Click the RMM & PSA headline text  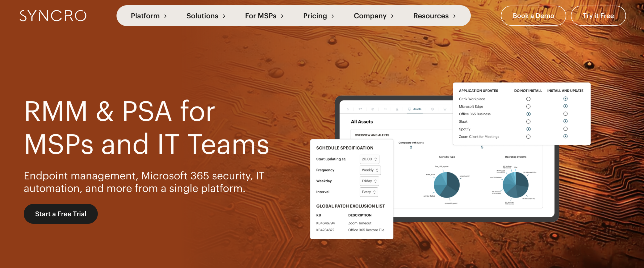point(146,127)
